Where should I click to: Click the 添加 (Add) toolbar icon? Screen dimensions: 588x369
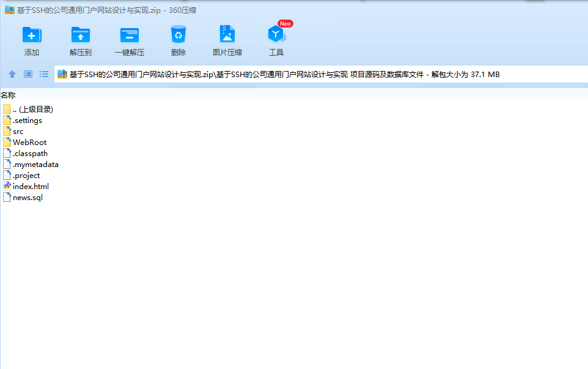pos(32,34)
